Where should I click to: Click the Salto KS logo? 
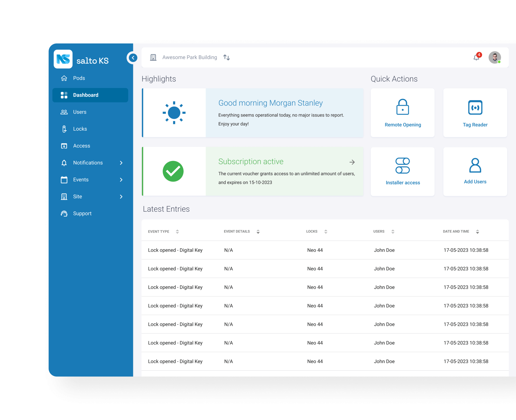pos(63,59)
